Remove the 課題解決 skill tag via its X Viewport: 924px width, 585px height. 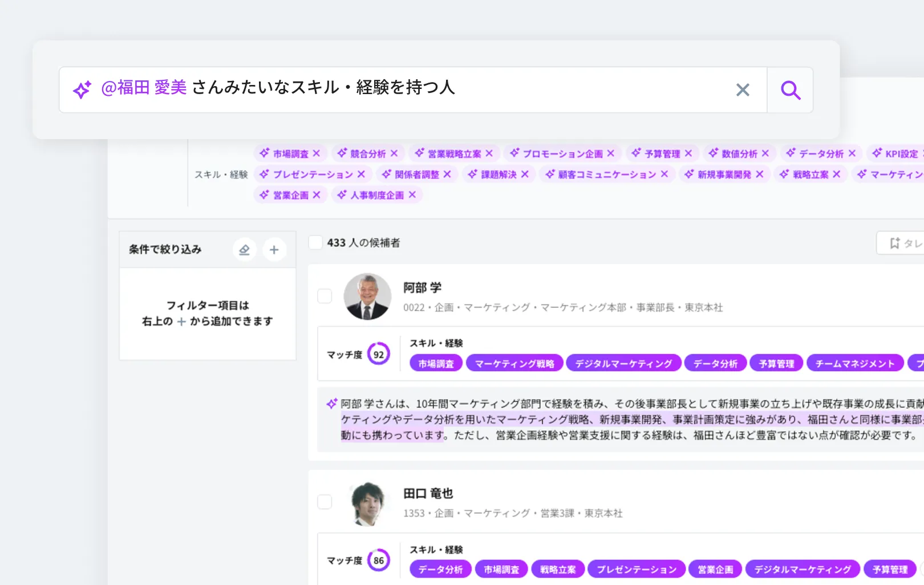pos(525,174)
